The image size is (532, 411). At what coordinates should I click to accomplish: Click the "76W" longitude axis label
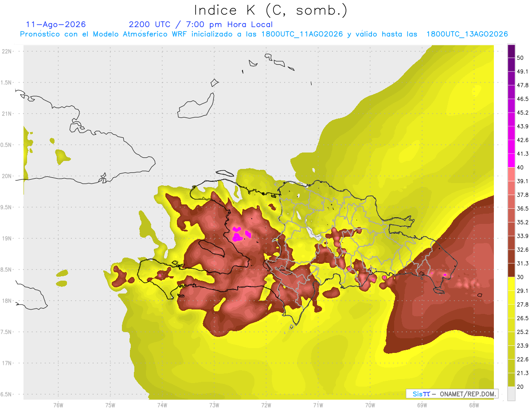[58, 405]
